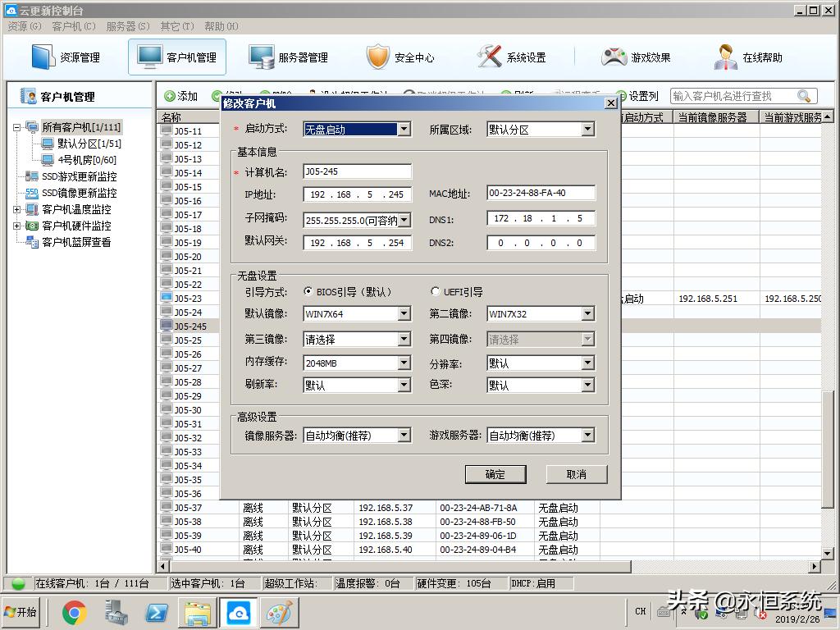The height and width of the screenshot is (630, 840).
Task: Open the 服务器(S) menu
Action: click(x=127, y=26)
